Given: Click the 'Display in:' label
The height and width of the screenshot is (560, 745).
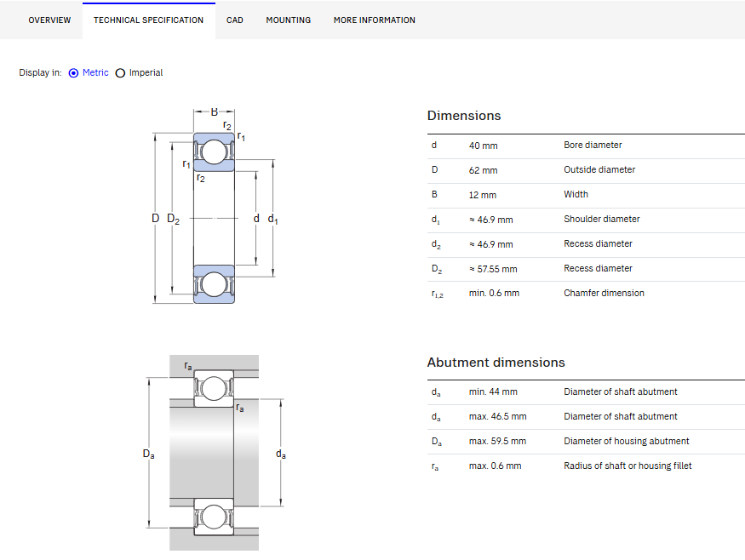Looking at the screenshot, I should pyautogui.click(x=40, y=72).
